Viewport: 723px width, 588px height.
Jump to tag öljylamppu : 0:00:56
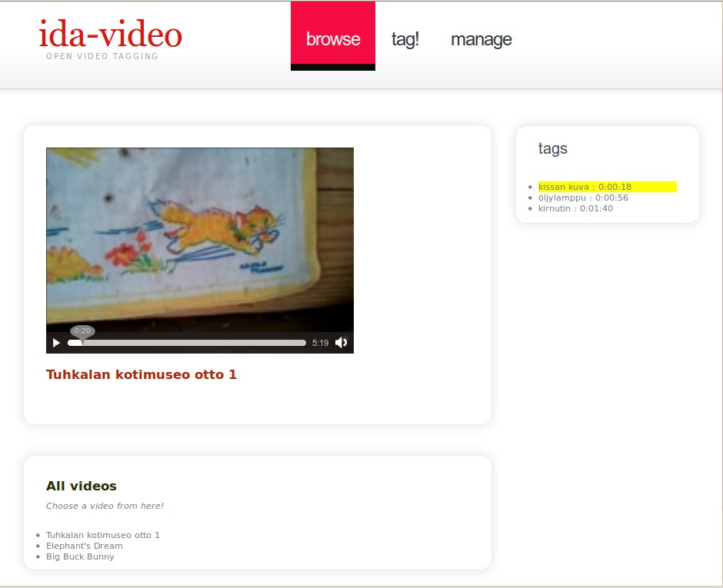pyautogui.click(x=583, y=198)
